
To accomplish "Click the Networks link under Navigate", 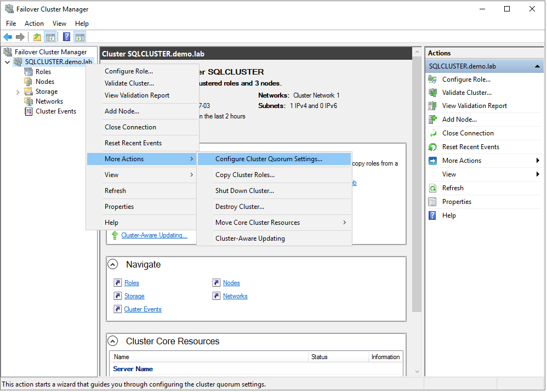I will point(235,296).
